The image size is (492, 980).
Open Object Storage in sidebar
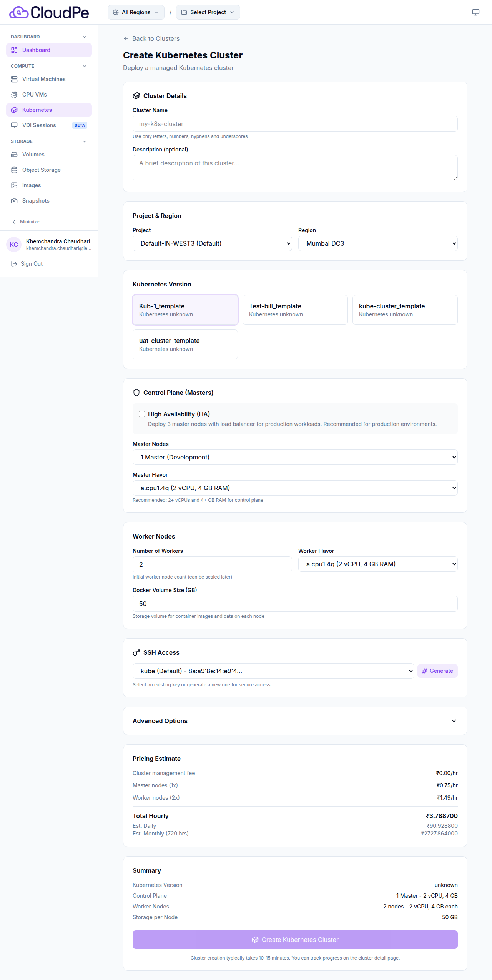coord(49,170)
